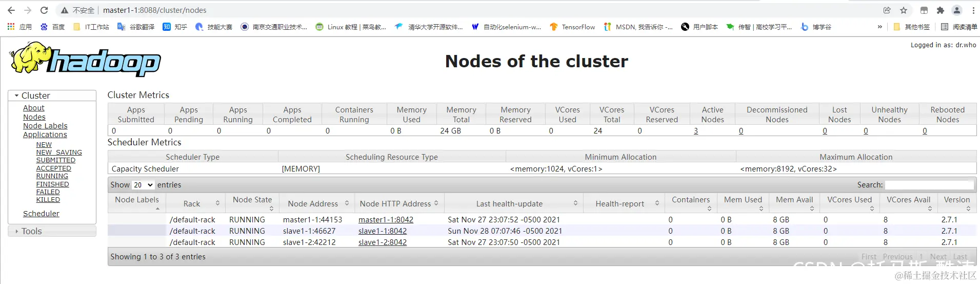Open the Scheduler sidebar link

pos(41,214)
